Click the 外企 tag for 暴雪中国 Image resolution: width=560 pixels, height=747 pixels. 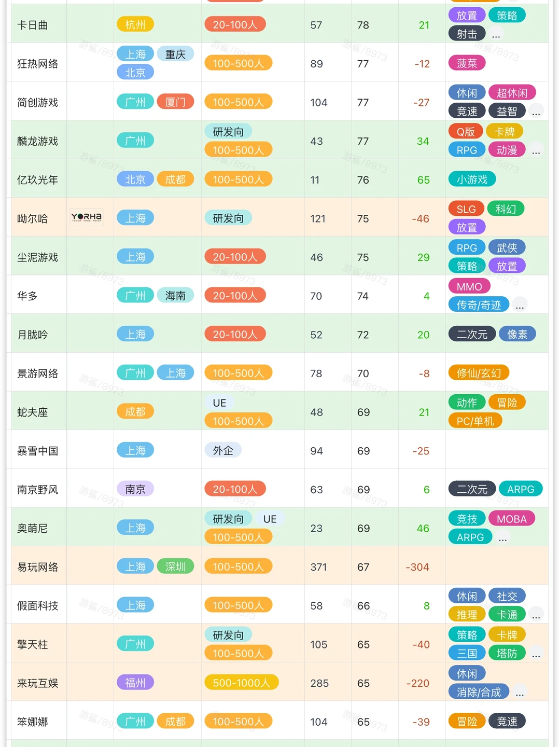pyautogui.click(x=223, y=450)
